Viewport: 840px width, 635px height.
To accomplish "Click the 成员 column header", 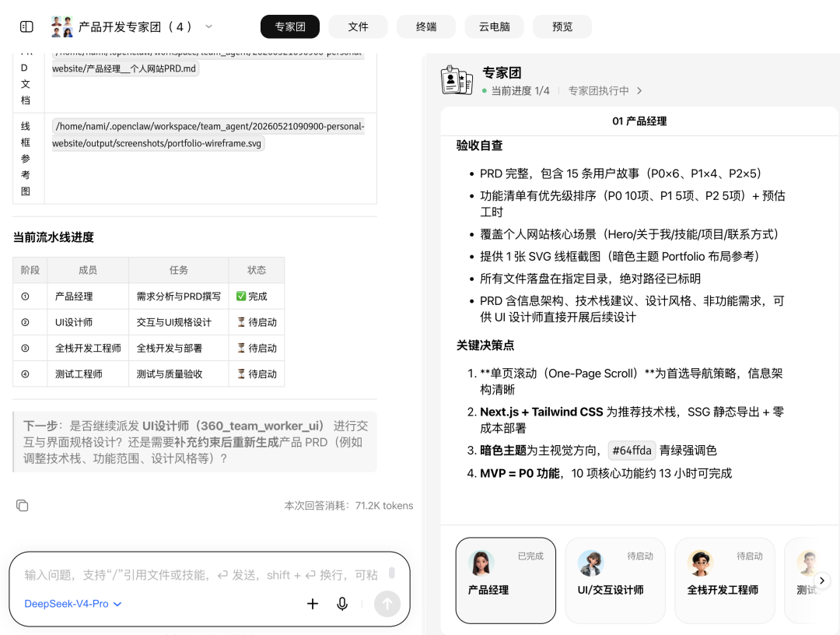I will [x=88, y=270].
